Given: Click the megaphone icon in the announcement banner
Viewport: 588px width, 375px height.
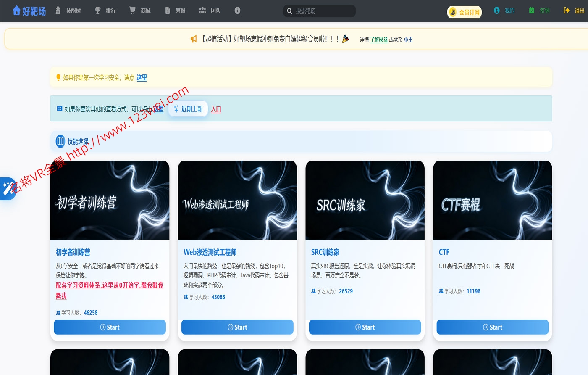Looking at the screenshot, I should point(193,39).
